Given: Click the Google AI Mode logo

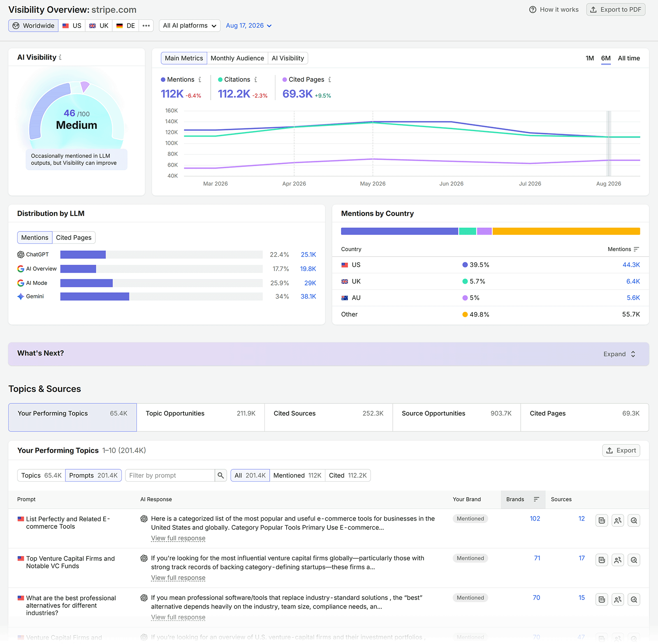Looking at the screenshot, I should (x=21, y=283).
